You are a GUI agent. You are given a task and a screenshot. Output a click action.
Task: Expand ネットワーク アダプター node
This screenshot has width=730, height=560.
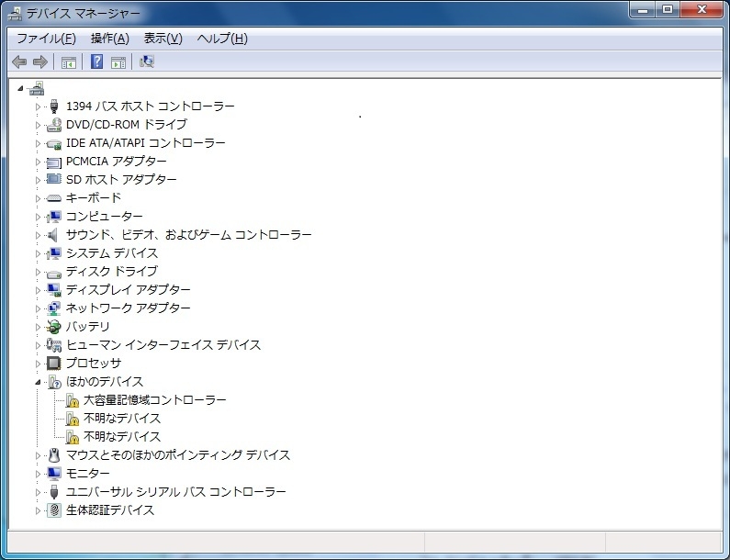tap(39, 308)
